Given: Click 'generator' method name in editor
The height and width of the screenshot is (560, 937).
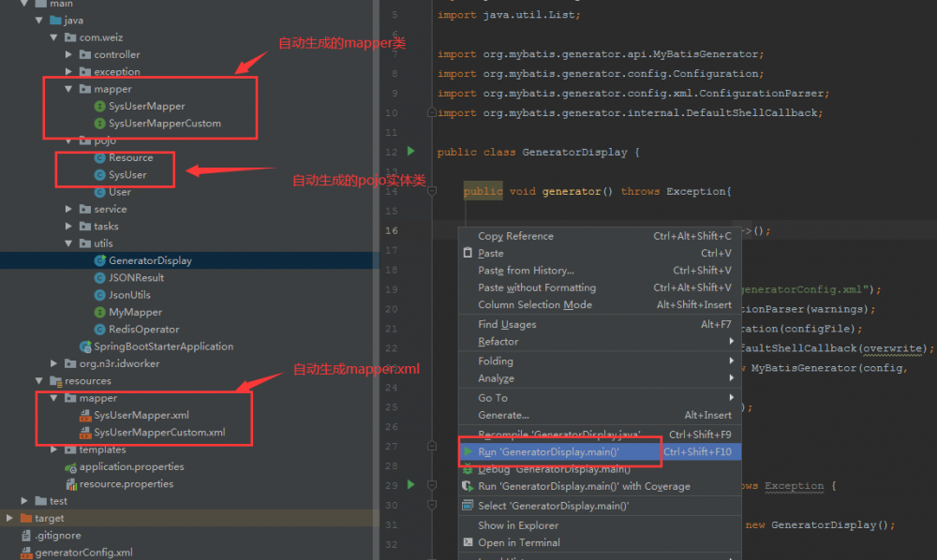Looking at the screenshot, I should click(572, 192).
